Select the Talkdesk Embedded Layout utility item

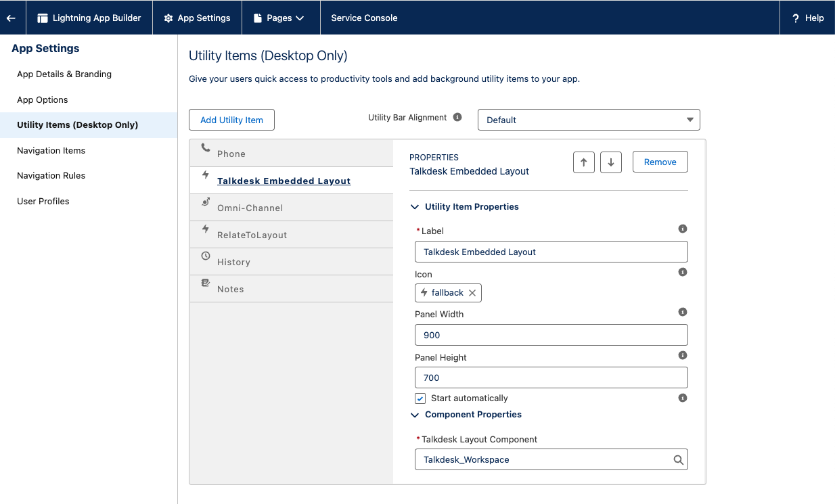point(292,181)
